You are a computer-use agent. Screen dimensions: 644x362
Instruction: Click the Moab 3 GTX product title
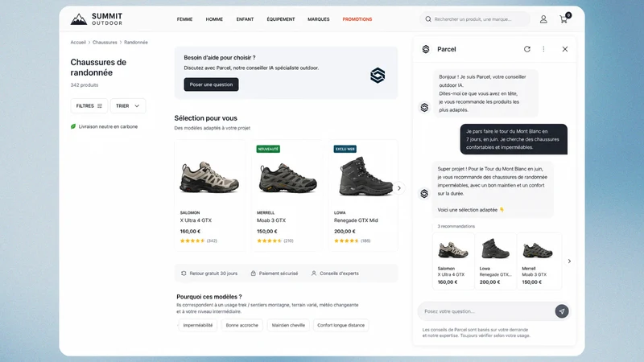point(271,220)
